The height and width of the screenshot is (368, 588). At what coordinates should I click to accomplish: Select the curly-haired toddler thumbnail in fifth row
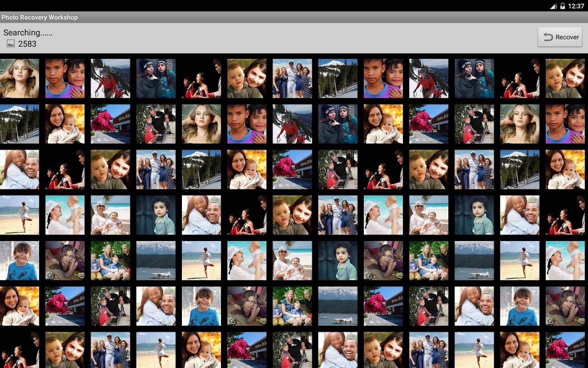point(338,260)
